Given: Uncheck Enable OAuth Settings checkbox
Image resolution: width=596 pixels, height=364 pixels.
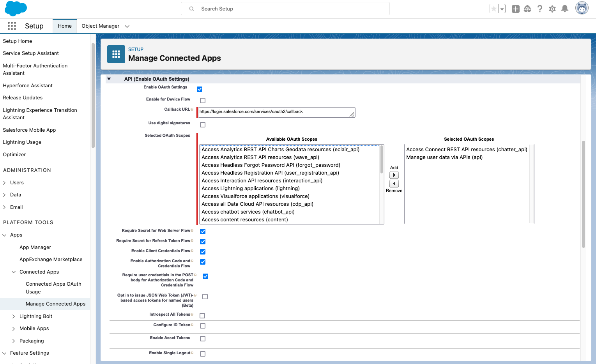Looking at the screenshot, I should [200, 89].
